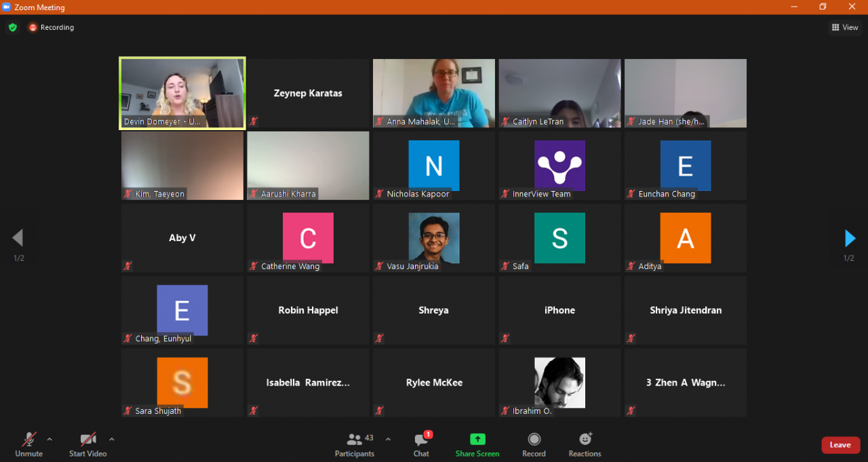
Task: Click the green encryption shield icon
Action: pos(12,27)
